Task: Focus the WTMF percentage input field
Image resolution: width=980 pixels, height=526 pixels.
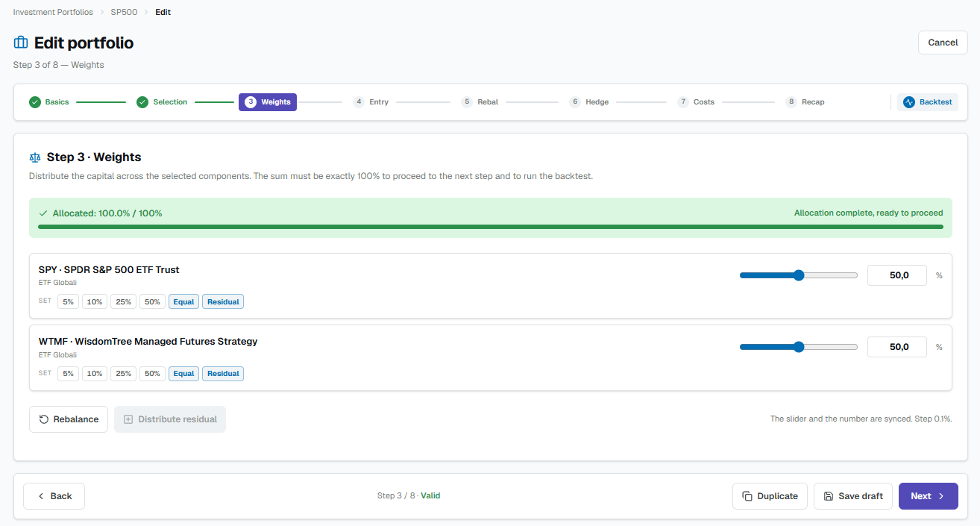Action: 897,347
